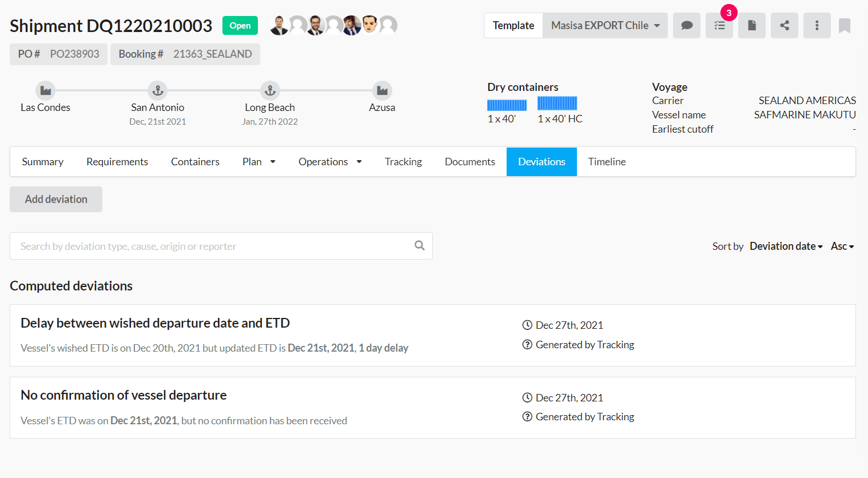Click the Dec, 21st 2021 San Antonio date
This screenshot has height=478, width=868.
(158, 121)
